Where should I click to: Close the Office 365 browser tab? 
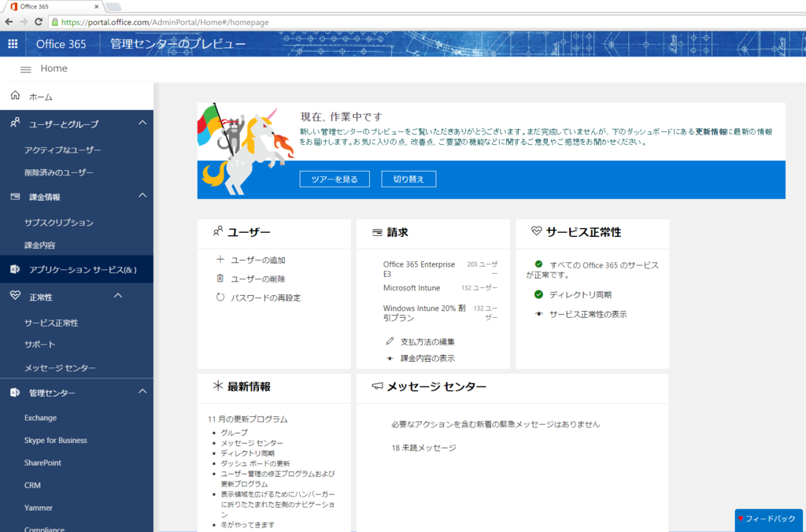(x=96, y=6)
